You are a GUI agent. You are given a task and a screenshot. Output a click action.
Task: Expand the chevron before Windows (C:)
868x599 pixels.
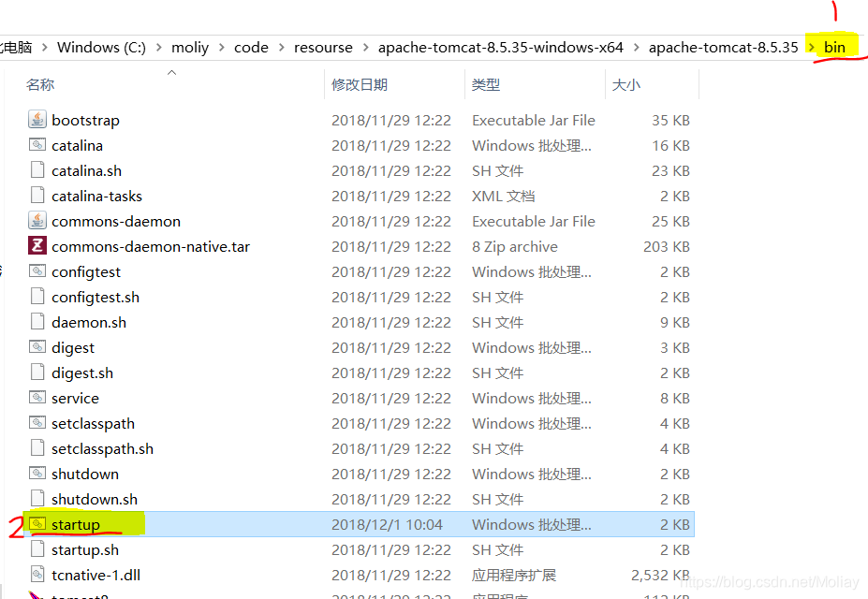click(45, 48)
